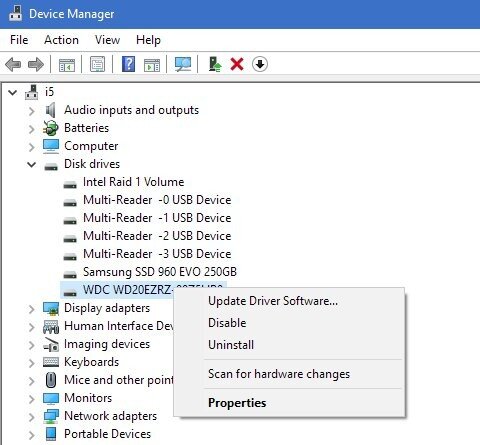Expand the Network adapters category
Image resolution: width=480 pixels, height=445 pixels.
pyautogui.click(x=32, y=417)
